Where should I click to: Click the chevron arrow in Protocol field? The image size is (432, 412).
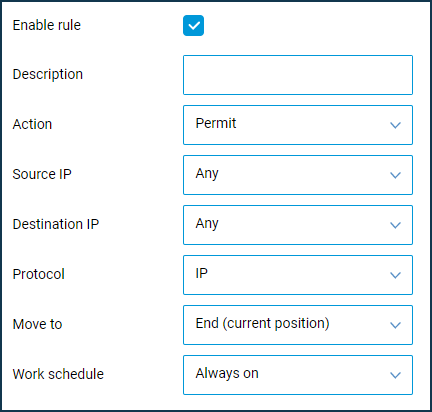pyautogui.click(x=395, y=275)
